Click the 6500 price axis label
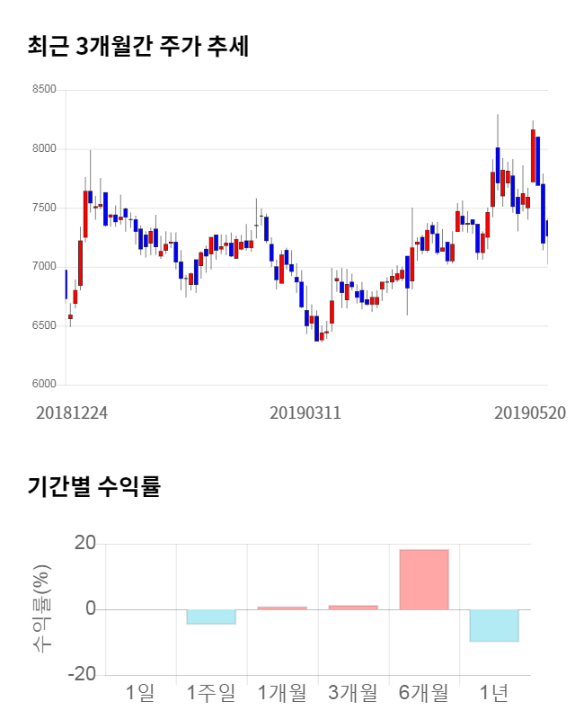 (43, 325)
